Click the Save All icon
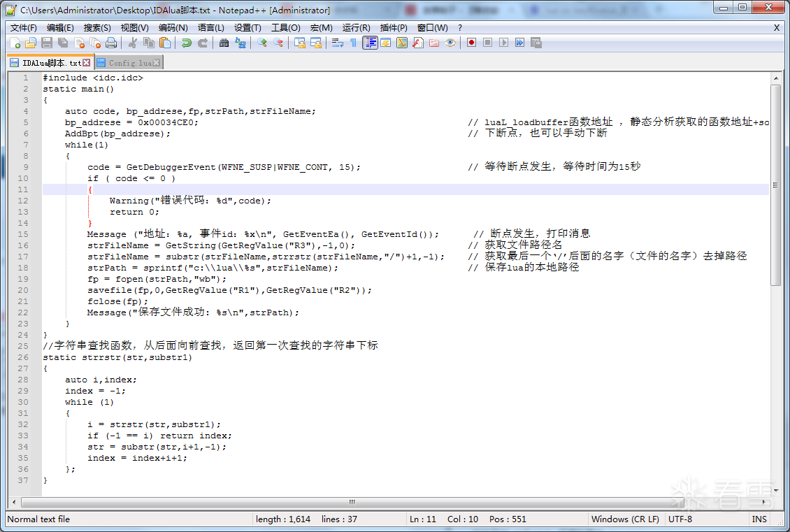 [x=63, y=43]
